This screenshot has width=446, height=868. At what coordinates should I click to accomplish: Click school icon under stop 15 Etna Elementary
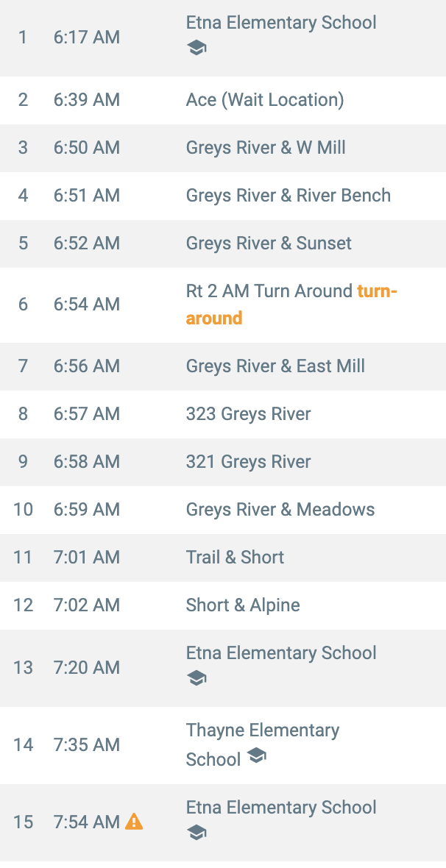coord(197,832)
